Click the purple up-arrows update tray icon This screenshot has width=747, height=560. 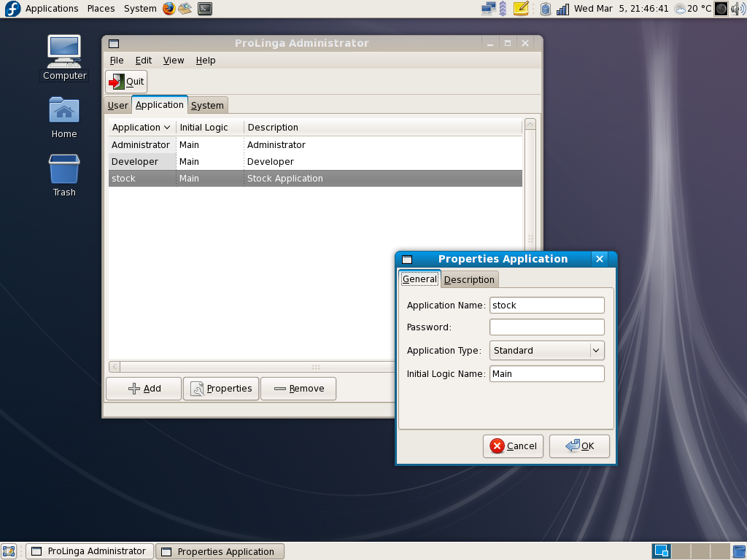point(503,9)
